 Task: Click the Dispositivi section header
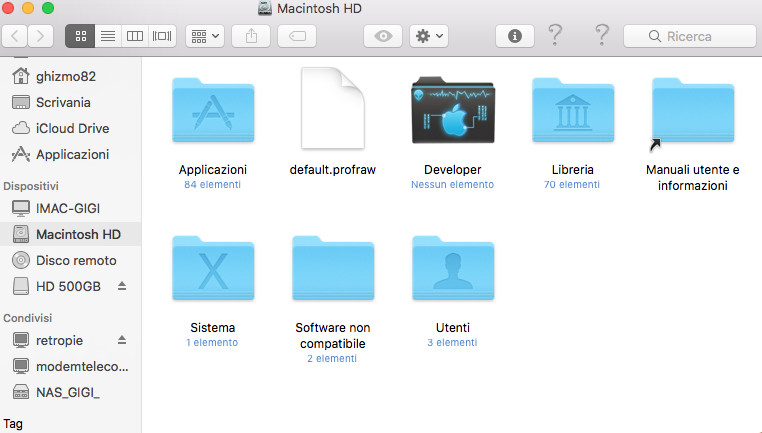coord(31,186)
